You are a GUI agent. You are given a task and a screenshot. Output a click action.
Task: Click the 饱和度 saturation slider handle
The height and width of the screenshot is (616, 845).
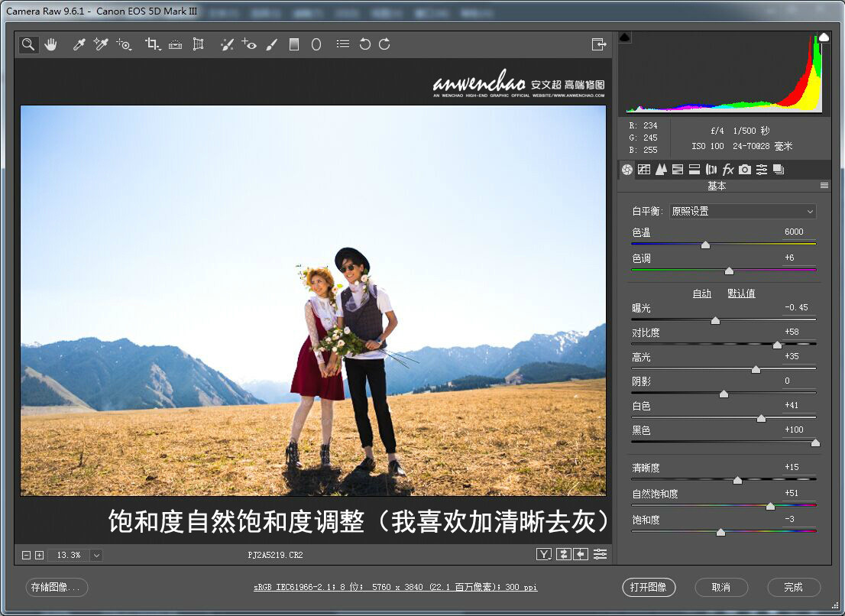click(720, 533)
